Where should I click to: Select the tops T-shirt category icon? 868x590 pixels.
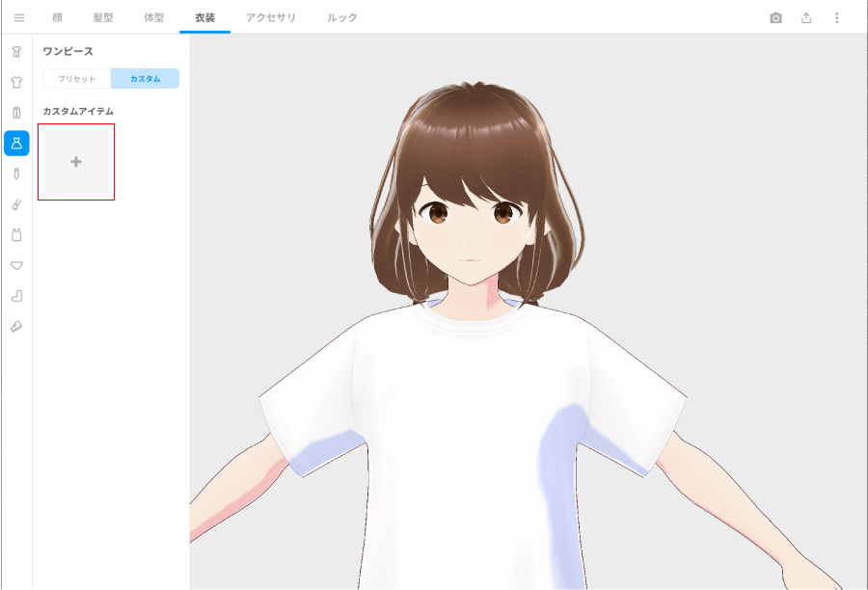(16, 83)
